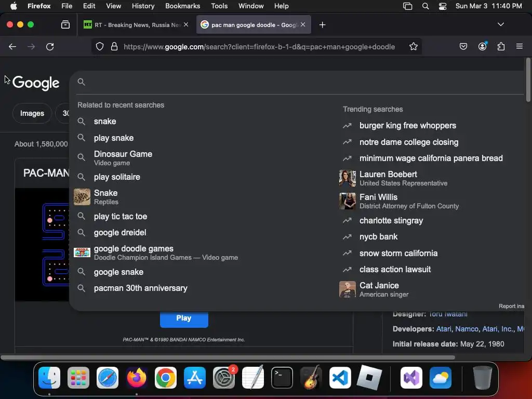
Task: Open the Toru Iwatani designer link
Action: [x=448, y=314]
